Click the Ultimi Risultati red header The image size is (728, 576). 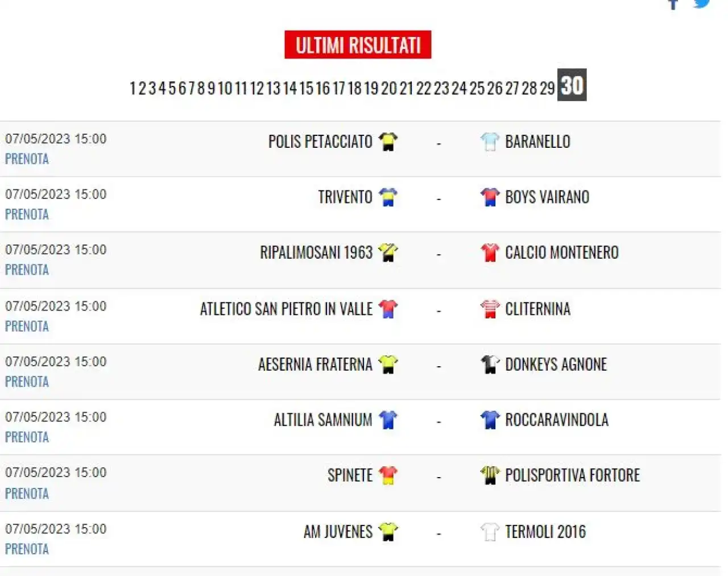358,44
